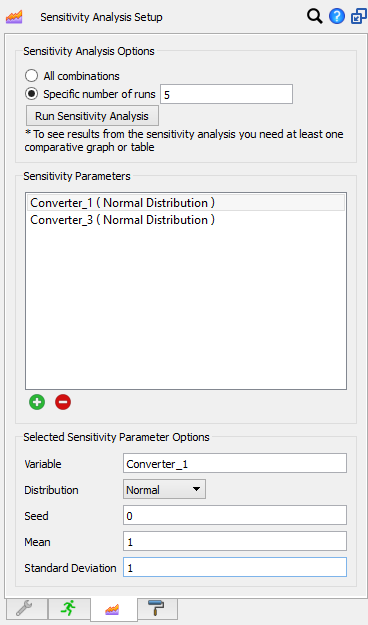Click the number of runs field
368x625 pixels.
click(226, 94)
